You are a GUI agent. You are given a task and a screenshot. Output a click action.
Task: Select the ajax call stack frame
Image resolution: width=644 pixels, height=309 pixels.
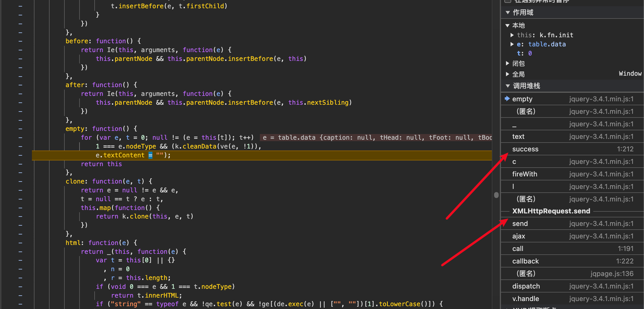point(519,236)
